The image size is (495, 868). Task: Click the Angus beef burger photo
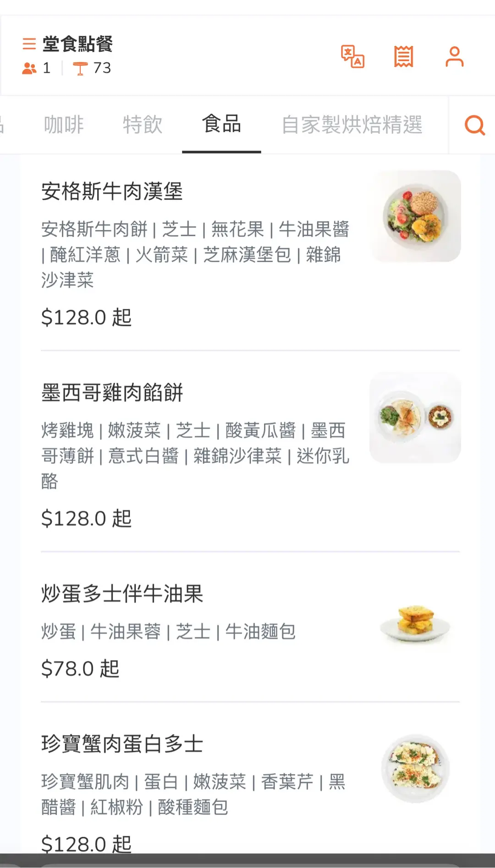click(x=415, y=216)
